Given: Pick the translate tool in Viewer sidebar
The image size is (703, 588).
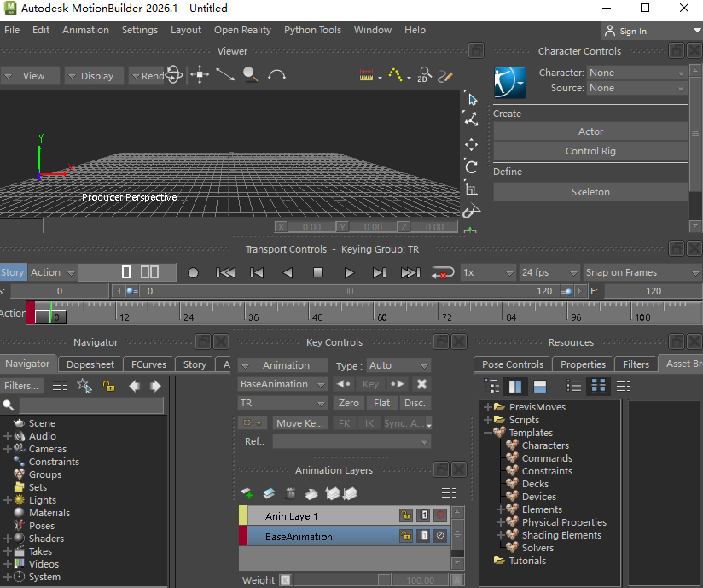Looking at the screenshot, I should tap(471, 144).
